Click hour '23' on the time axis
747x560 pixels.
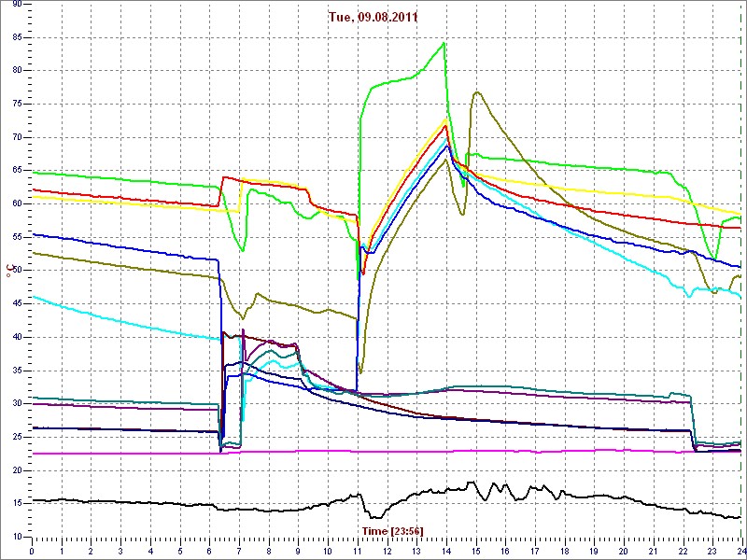click(712, 551)
